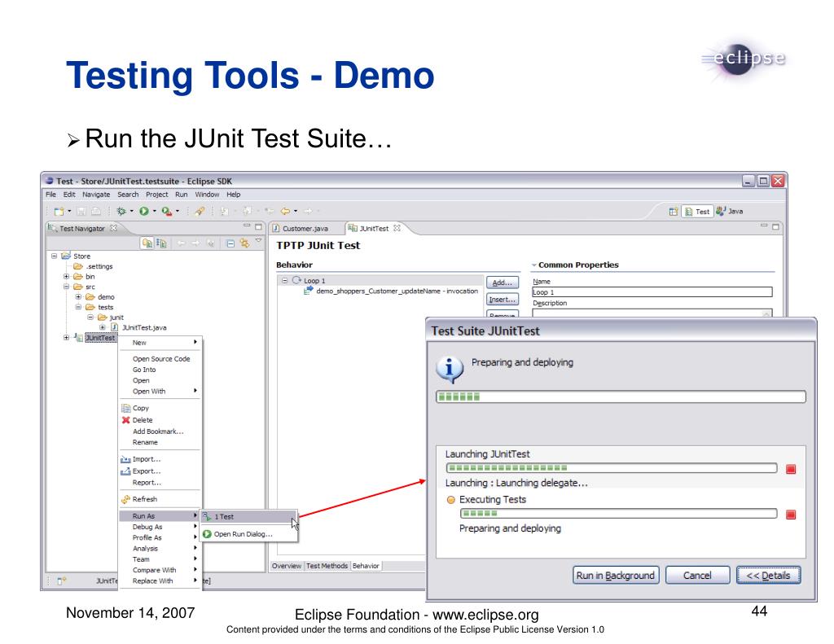Image resolution: width=834 pixels, height=644 pixels.
Task: Click the Refresh icon in context menu
Action: click(x=126, y=499)
